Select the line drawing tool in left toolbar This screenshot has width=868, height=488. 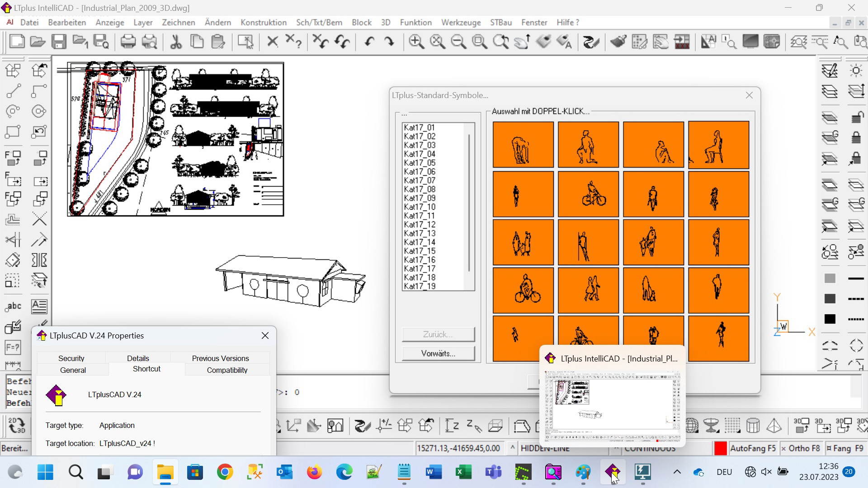(x=13, y=91)
